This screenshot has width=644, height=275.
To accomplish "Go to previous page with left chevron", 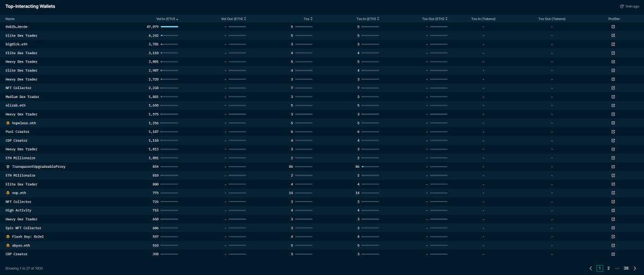I will [591, 268].
